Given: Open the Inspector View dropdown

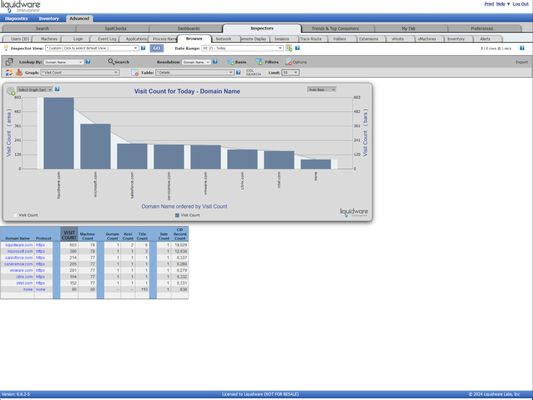Looking at the screenshot, I should [92, 48].
